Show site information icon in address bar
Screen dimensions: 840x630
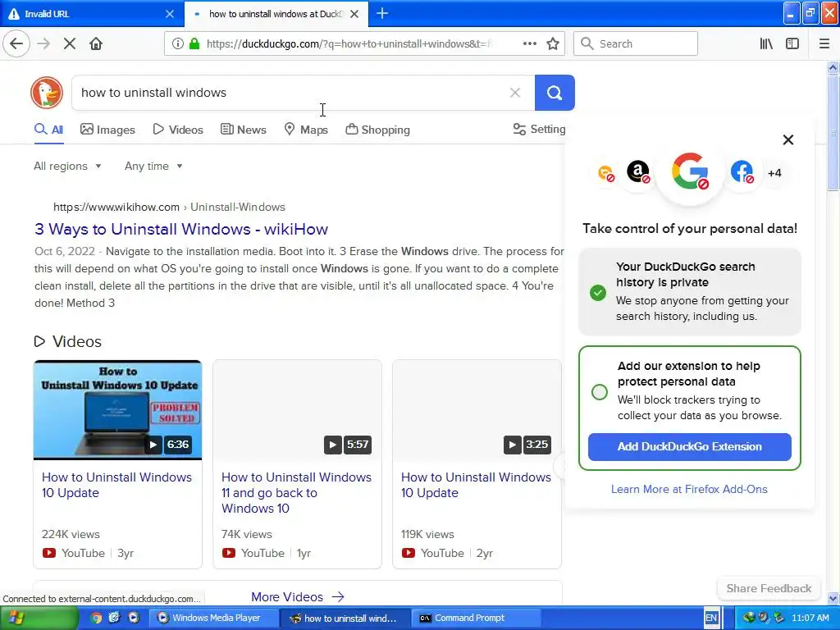(178, 44)
